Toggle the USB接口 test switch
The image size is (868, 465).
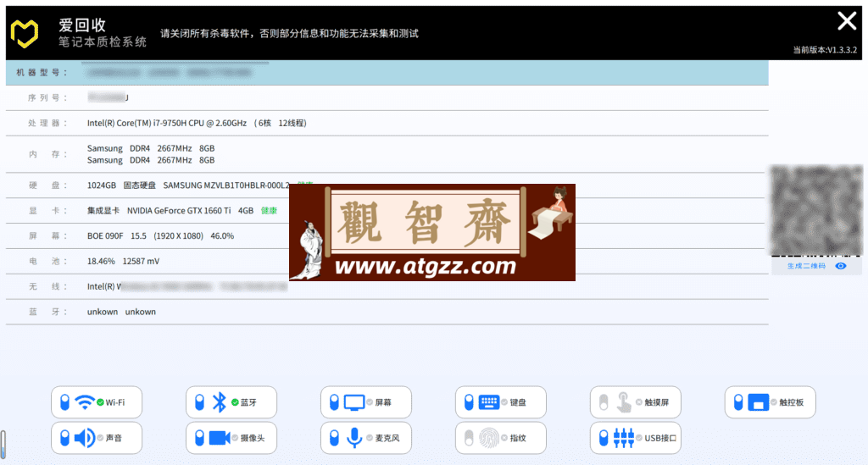coord(604,438)
